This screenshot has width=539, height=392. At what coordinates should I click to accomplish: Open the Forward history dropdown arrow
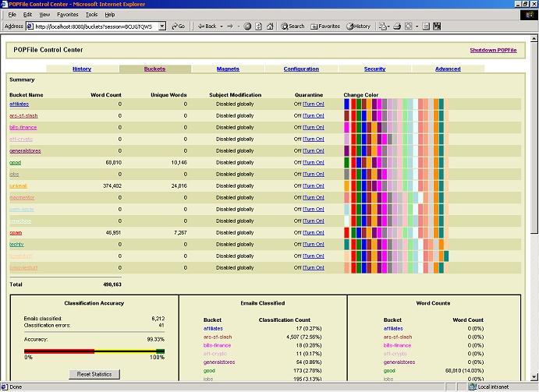[x=239, y=26]
